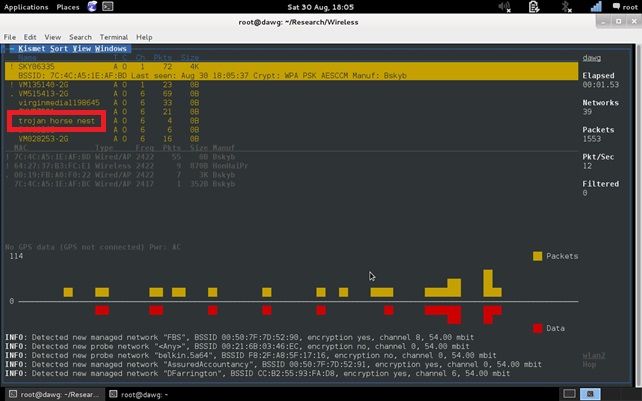Select the trojan horse nest network
This screenshot has height=401, width=642.
pos(53,121)
